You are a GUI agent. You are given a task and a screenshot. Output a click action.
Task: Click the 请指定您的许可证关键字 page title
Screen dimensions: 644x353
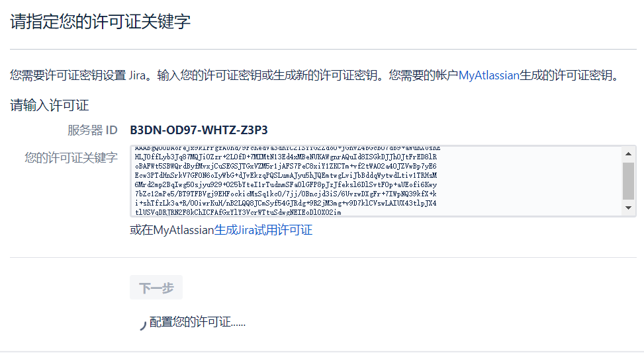(x=100, y=22)
